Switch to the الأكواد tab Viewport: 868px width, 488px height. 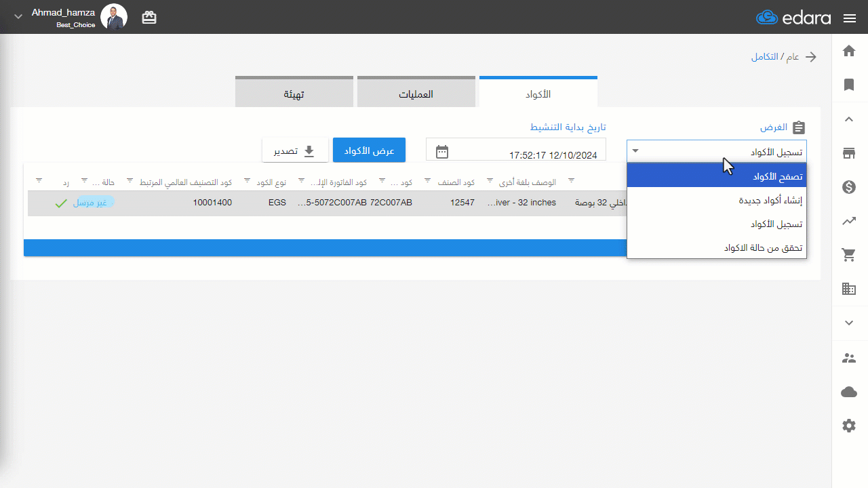538,92
